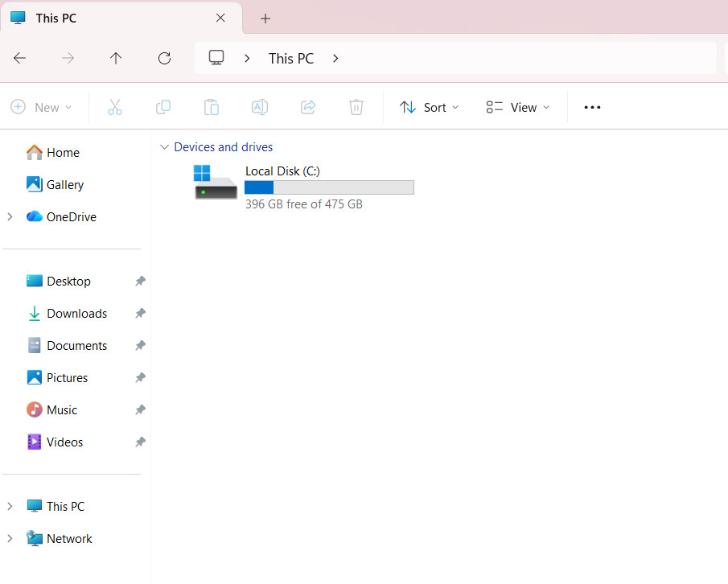Expand the OneDrive tree node
The image size is (728, 584).
click(10, 217)
